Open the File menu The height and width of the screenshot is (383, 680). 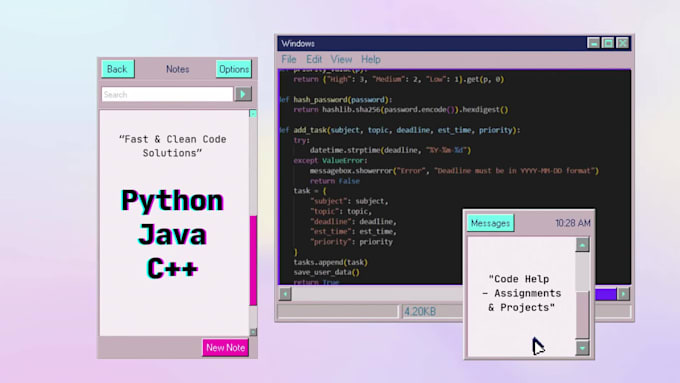click(289, 59)
